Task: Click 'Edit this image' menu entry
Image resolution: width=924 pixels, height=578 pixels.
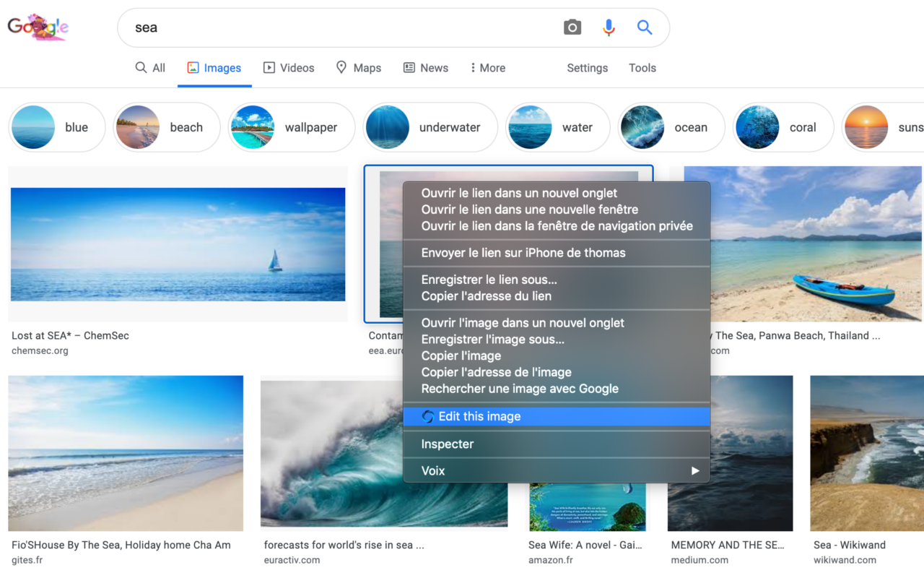Action: [557, 416]
